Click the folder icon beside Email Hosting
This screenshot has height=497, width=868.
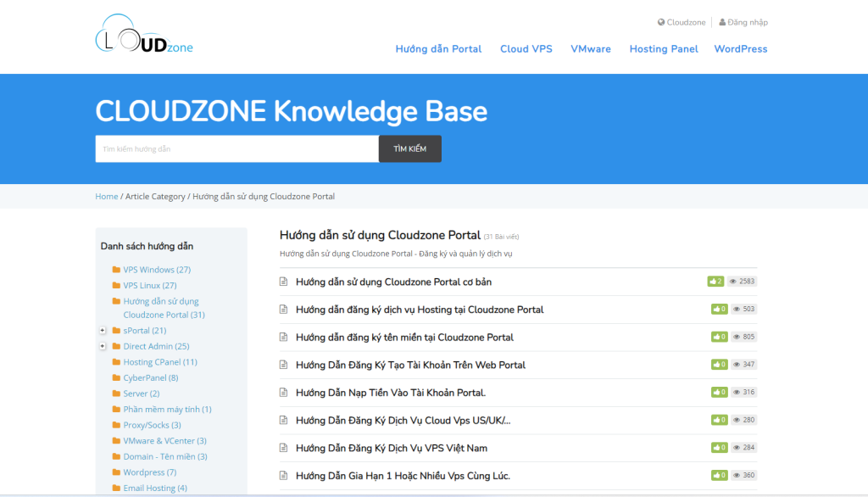click(116, 489)
